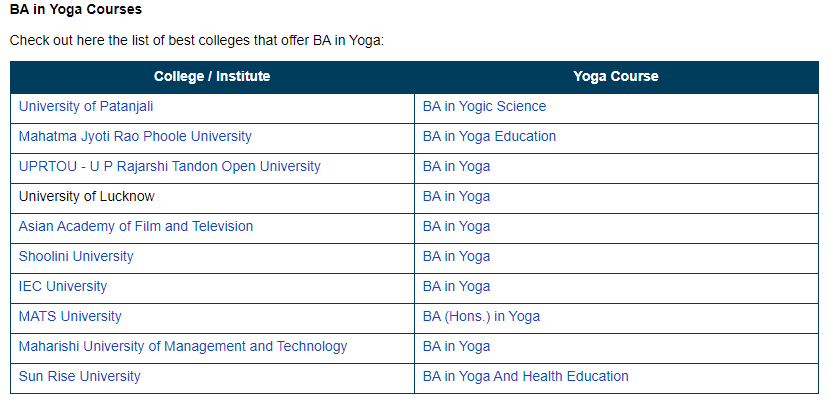The width and height of the screenshot is (836, 402).
Task: Open the BA in Yoga Education course
Action: 489,136
